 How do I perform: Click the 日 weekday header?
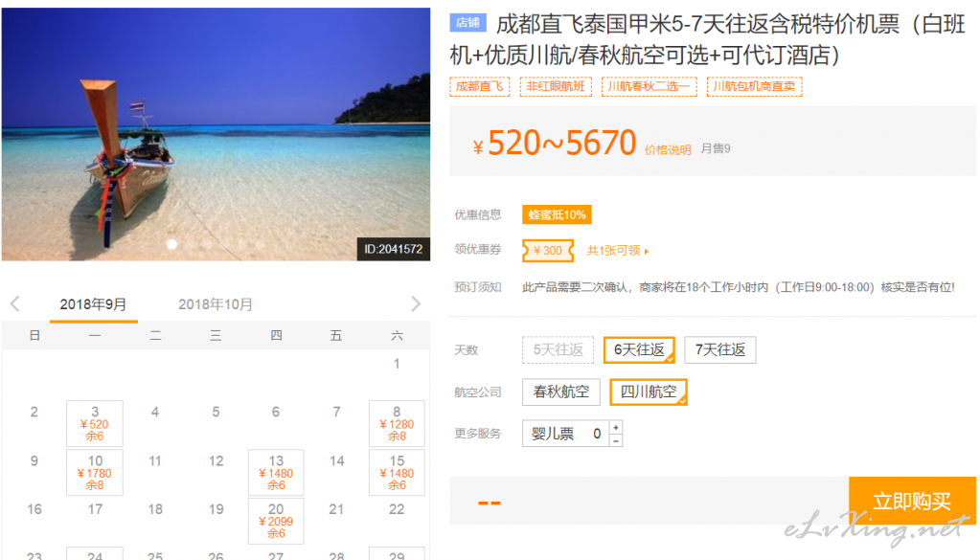pos(34,336)
